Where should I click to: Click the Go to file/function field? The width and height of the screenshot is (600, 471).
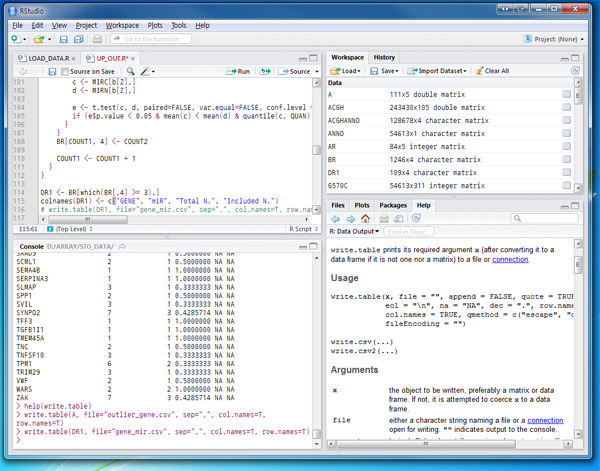pyautogui.click(x=151, y=39)
